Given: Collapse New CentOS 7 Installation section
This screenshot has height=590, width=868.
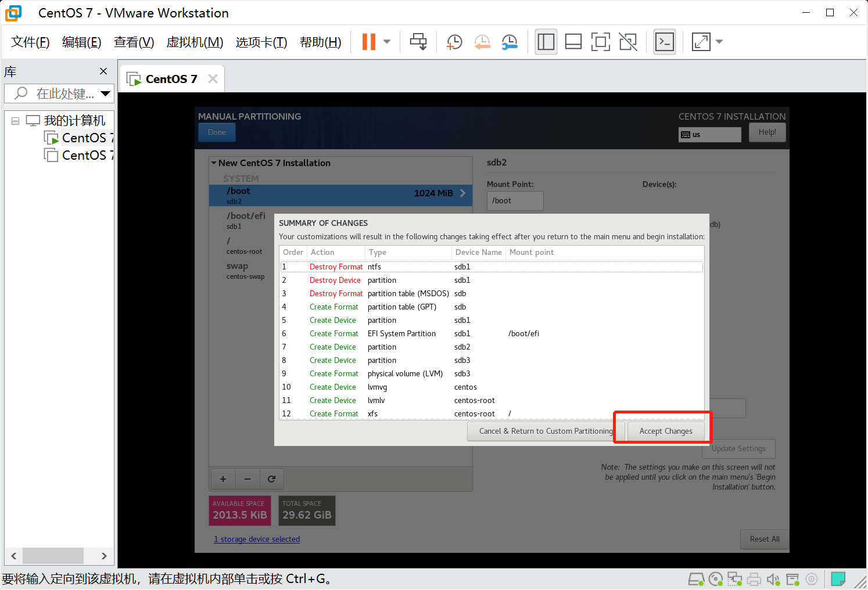Looking at the screenshot, I should (x=214, y=163).
